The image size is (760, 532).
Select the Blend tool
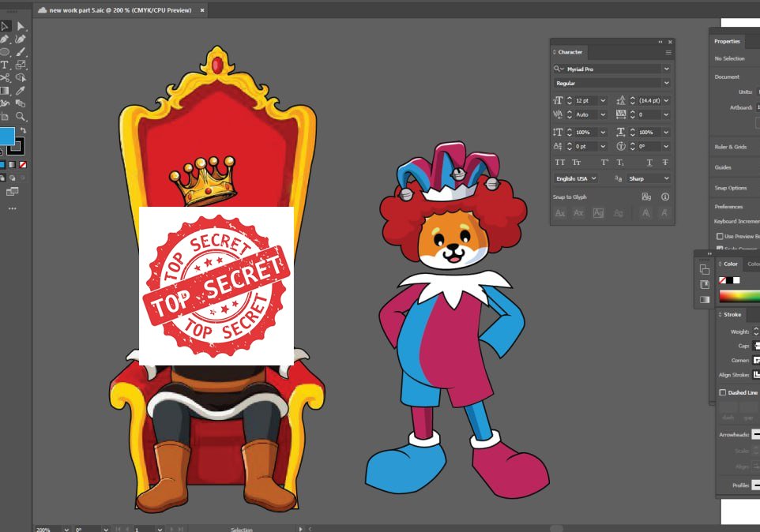[x=21, y=103]
